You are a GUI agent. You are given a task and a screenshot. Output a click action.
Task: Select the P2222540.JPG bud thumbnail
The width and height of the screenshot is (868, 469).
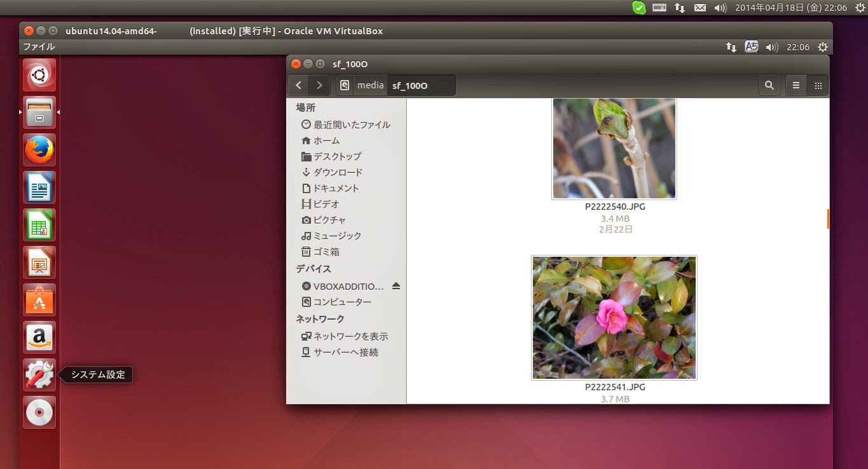[614, 148]
